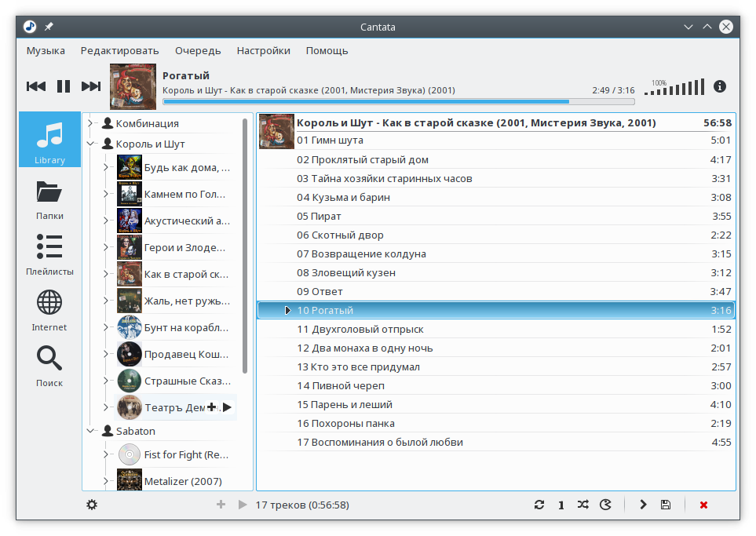Click the gear settings icon below library
The width and height of the screenshot is (756, 536).
tap(92, 505)
